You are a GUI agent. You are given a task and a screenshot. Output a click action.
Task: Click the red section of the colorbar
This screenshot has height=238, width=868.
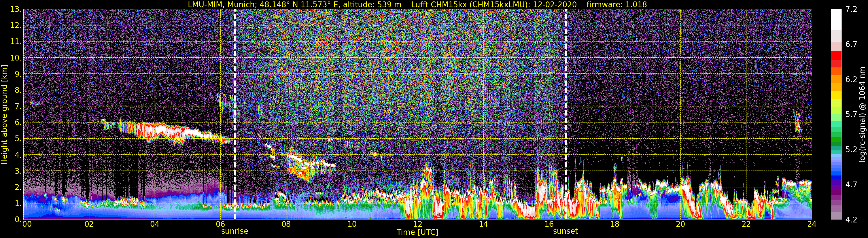click(x=836, y=59)
